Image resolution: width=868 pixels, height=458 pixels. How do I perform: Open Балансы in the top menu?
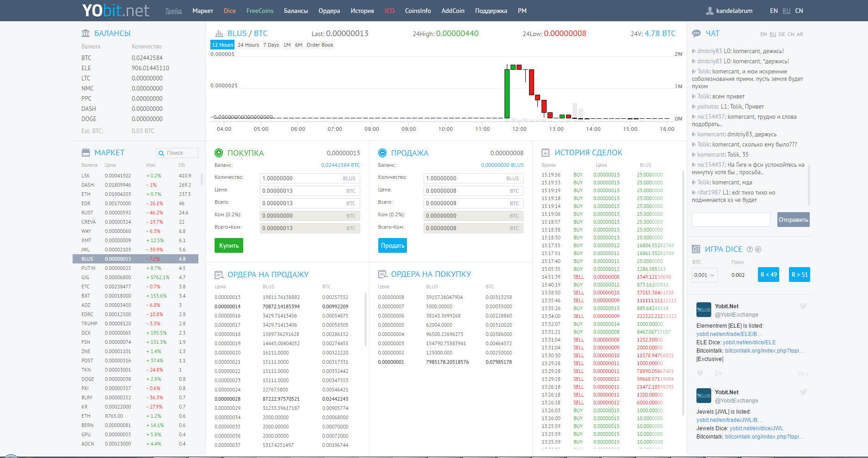tap(296, 11)
